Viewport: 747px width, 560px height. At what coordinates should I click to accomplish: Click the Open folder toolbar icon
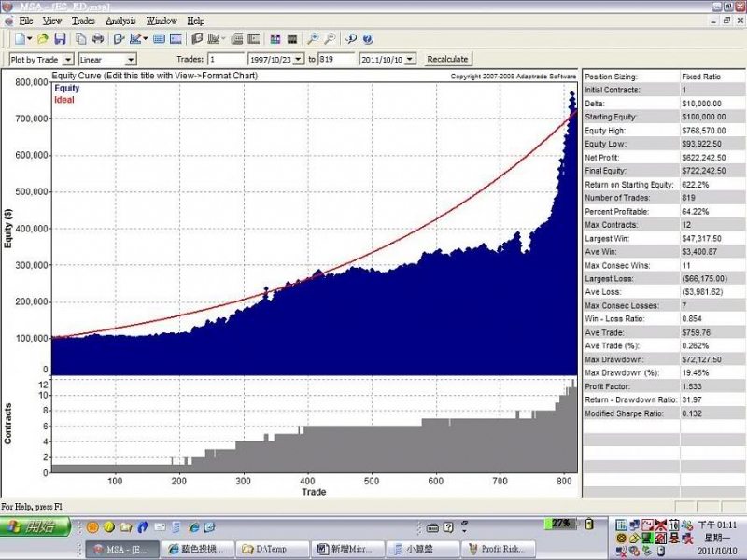point(43,39)
